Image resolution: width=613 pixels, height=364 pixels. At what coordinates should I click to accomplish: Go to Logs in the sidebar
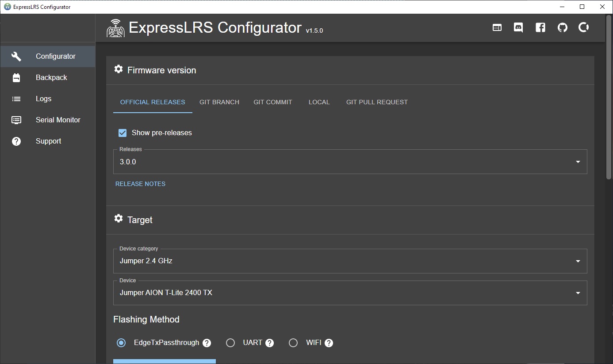tap(47, 99)
